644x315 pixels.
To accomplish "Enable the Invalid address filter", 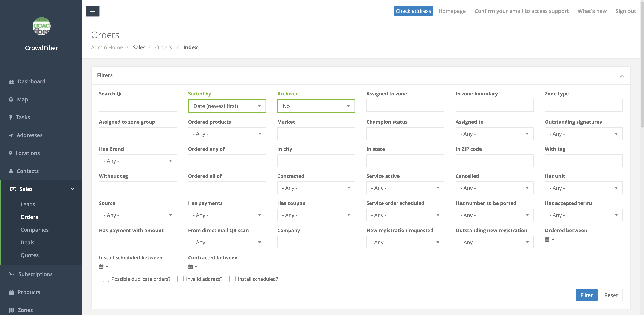I will (x=180, y=279).
